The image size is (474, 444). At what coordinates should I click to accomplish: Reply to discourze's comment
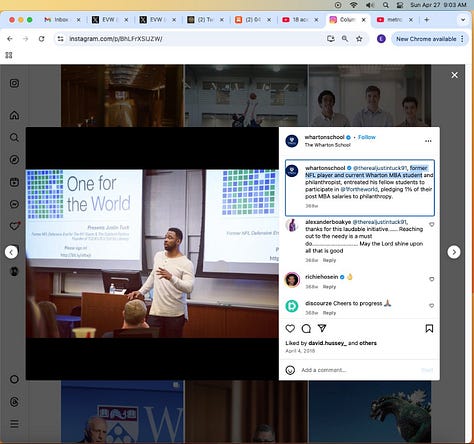click(x=329, y=313)
